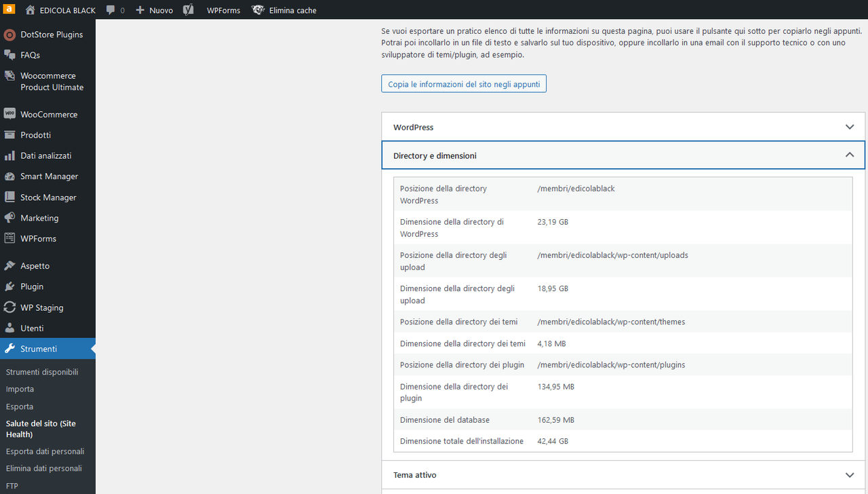Click the Dimensione totale dell'installazione label

click(462, 441)
